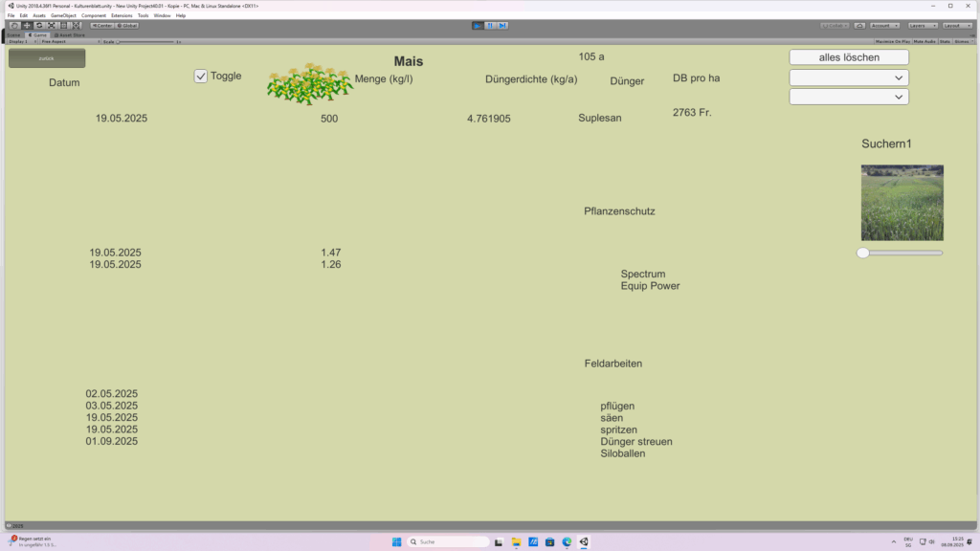The height and width of the screenshot is (551, 980).
Task: Open the first dropdown below alles löschen
Action: [x=849, y=77]
